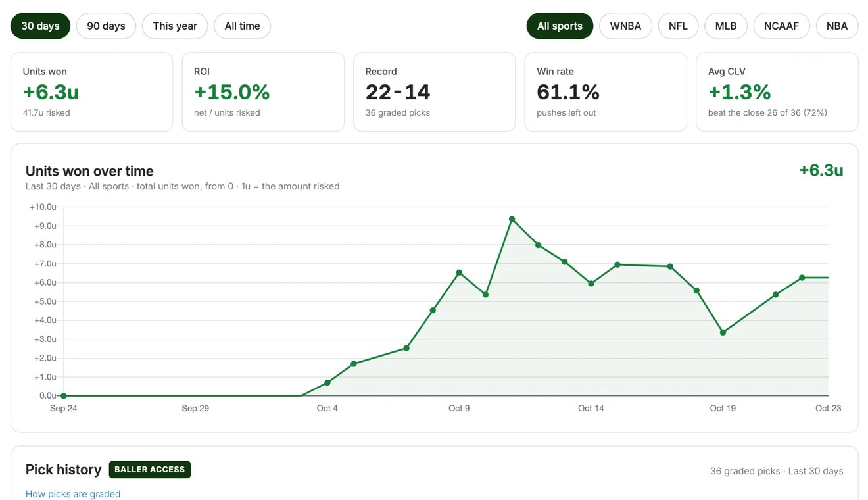
Task: Click the Win rate 61.1% value
Action: click(x=568, y=92)
